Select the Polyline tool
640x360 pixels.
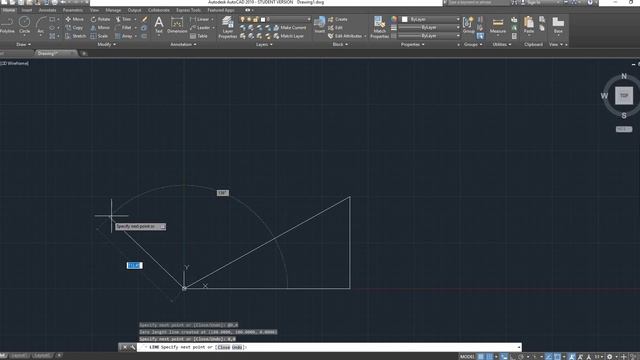[7, 25]
